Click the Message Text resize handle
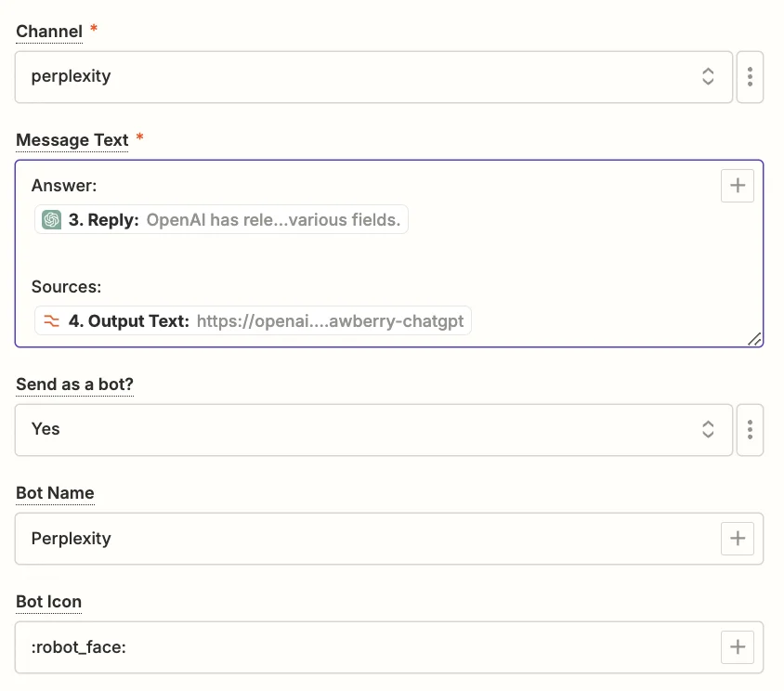Viewport: 784px width, 691px height. [x=754, y=339]
